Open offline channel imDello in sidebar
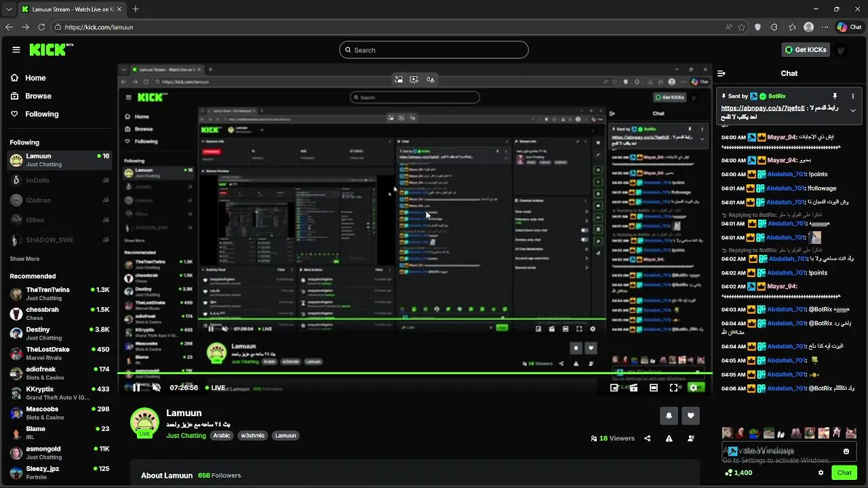The width and height of the screenshot is (868, 488). [x=60, y=180]
